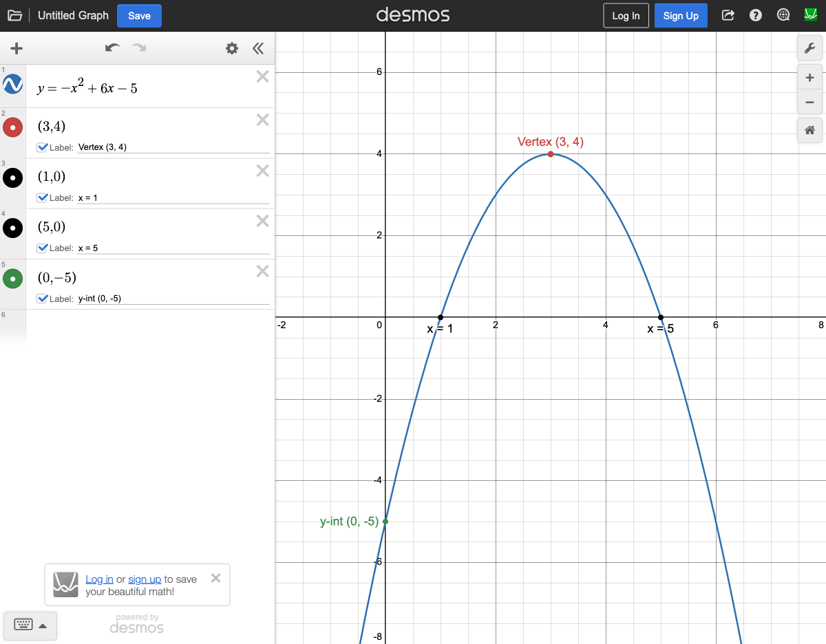Screen dimensions: 826x644
Task: Open the Language globe icon
Action: [x=783, y=15]
